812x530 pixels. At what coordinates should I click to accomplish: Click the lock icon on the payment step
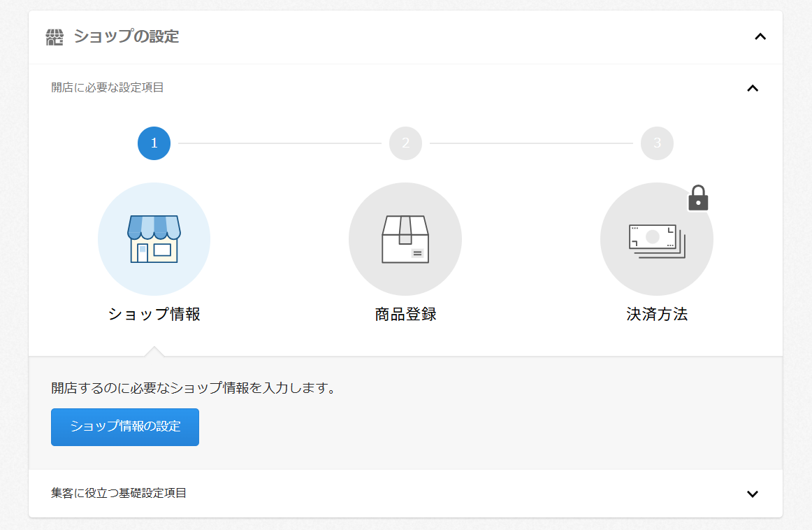[x=699, y=196]
